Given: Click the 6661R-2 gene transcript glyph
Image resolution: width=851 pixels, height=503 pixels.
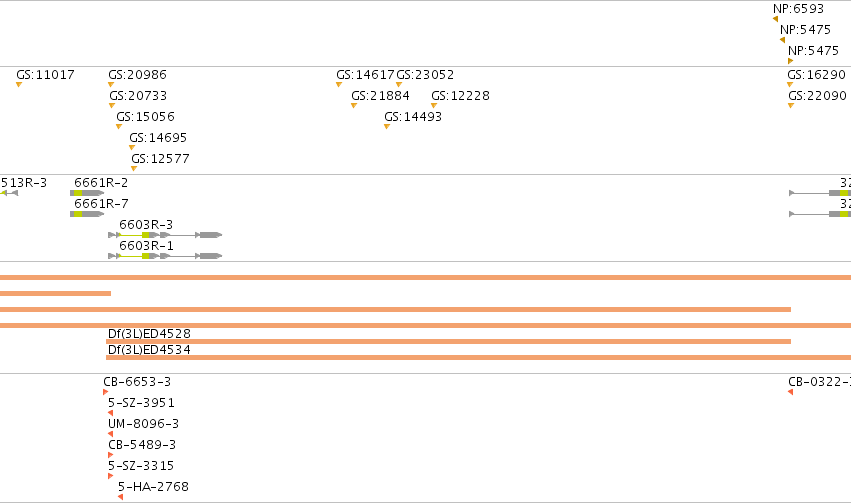Looking at the screenshot, I should 87,193.
